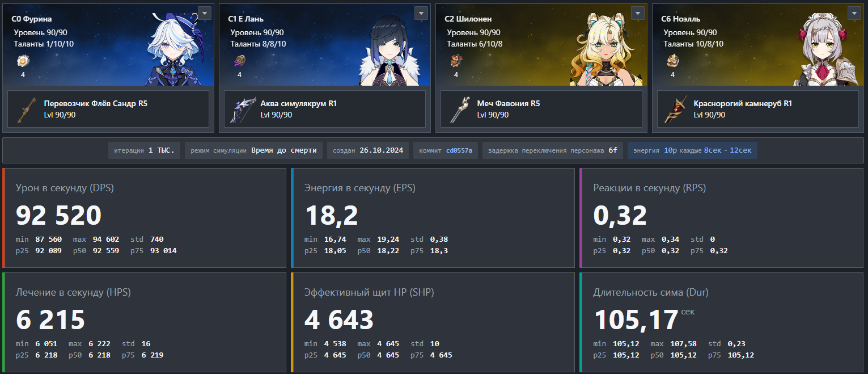Screen dimensions: 868x374
Task: Click duration std value 0,23
Action: pyautogui.click(x=736, y=344)
